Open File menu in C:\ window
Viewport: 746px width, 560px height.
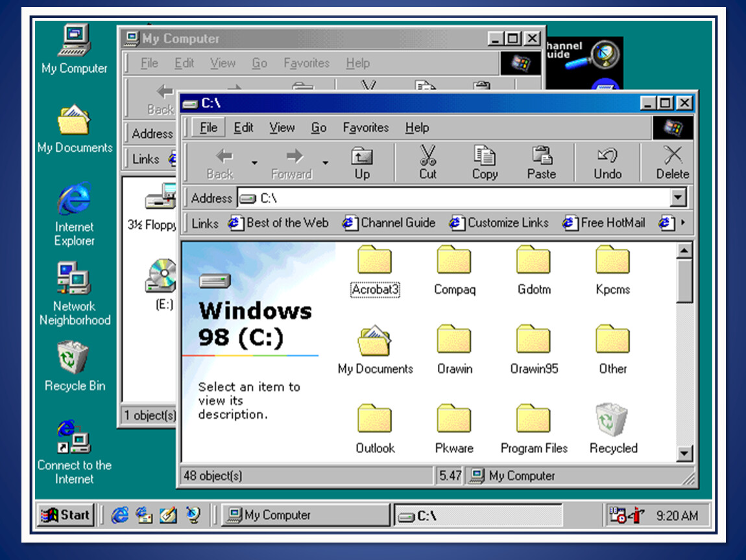coord(208,128)
